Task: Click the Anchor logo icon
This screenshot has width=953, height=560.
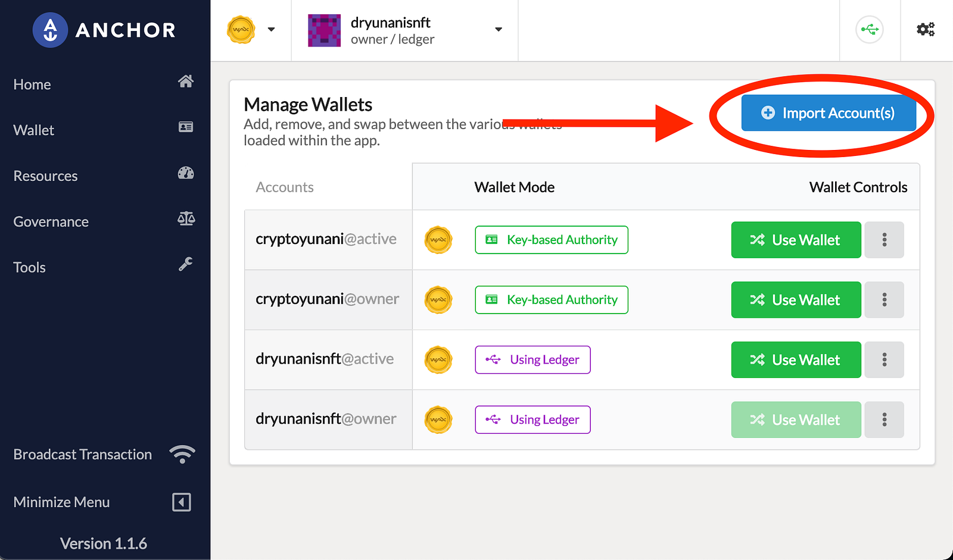Action: pyautogui.click(x=50, y=30)
